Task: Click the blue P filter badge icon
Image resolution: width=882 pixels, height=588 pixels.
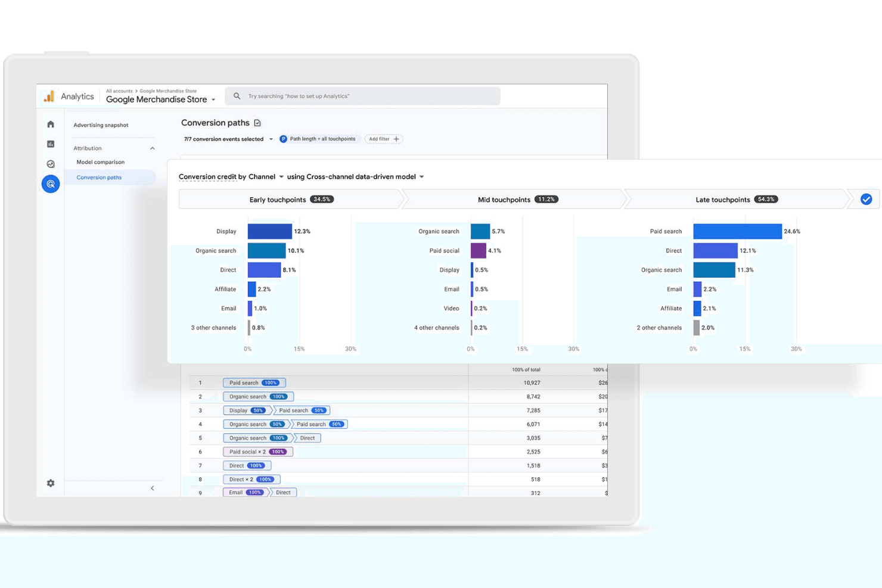Action: [283, 139]
